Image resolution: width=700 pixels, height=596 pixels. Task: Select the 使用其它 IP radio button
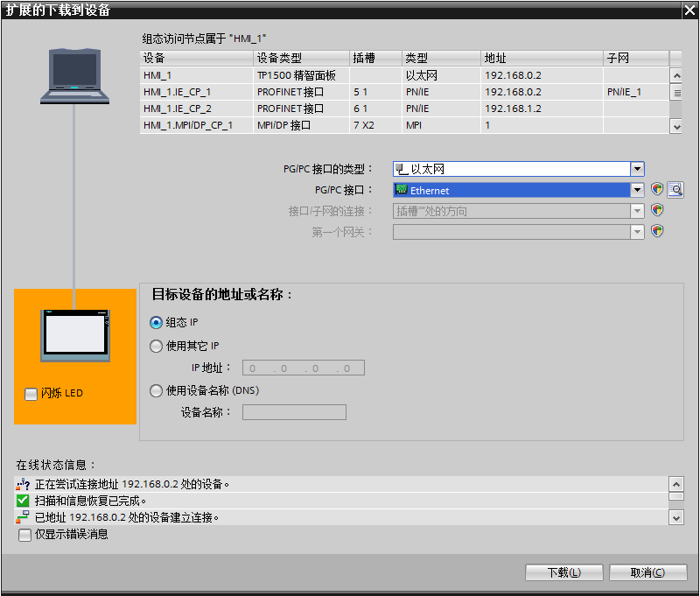156,346
